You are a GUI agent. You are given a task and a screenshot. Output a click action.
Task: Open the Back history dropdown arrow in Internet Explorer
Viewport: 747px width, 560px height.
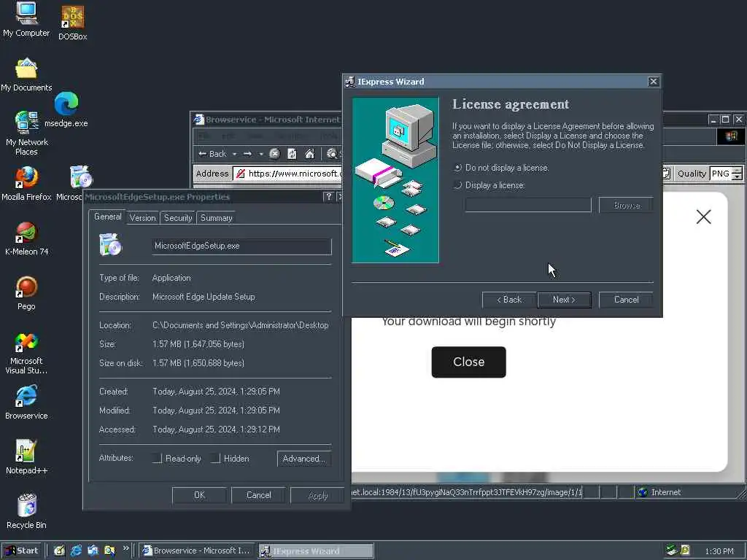pos(234,155)
